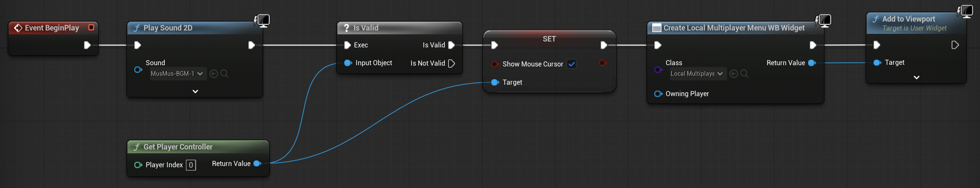Image resolution: width=980 pixels, height=188 pixels.
Task: Expand the Play Sound 2D node options
Action: tap(195, 91)
